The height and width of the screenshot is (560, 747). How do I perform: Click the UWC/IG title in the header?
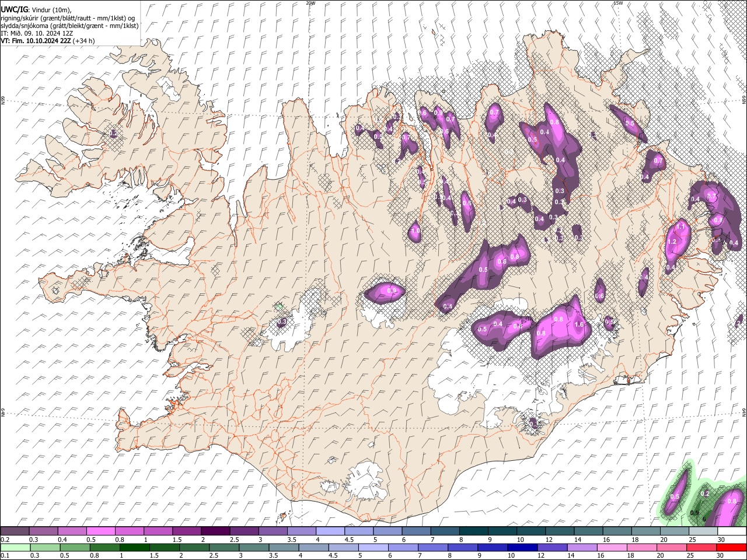coord(13,10)
